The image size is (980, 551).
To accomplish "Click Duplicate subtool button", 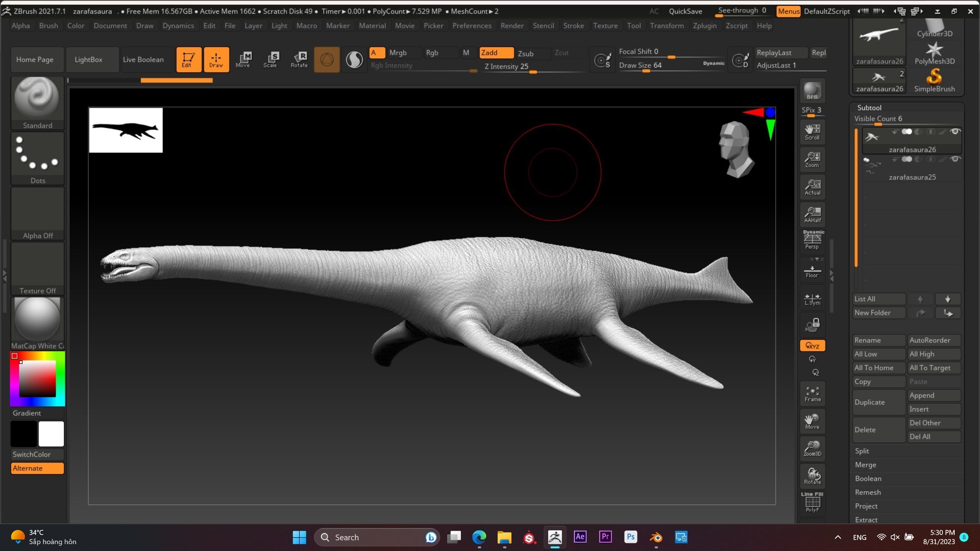I will tap(879, 402).
